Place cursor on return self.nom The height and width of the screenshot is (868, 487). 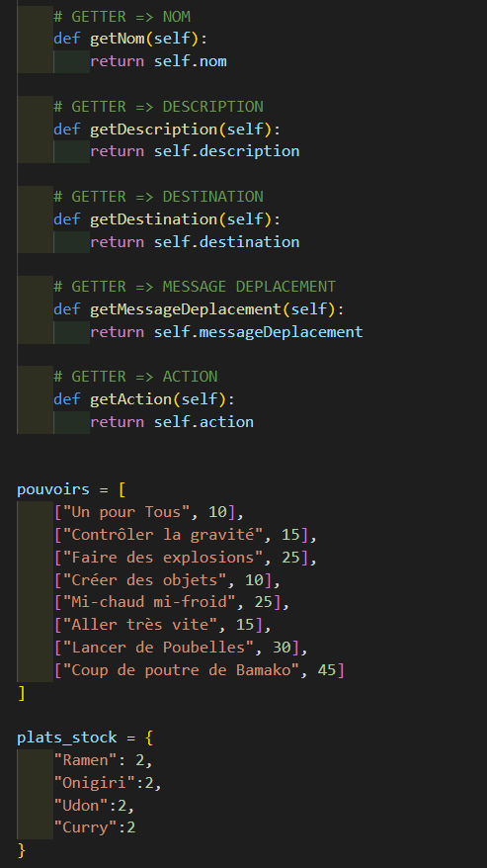pyautogui.click(x=158, y=61)
